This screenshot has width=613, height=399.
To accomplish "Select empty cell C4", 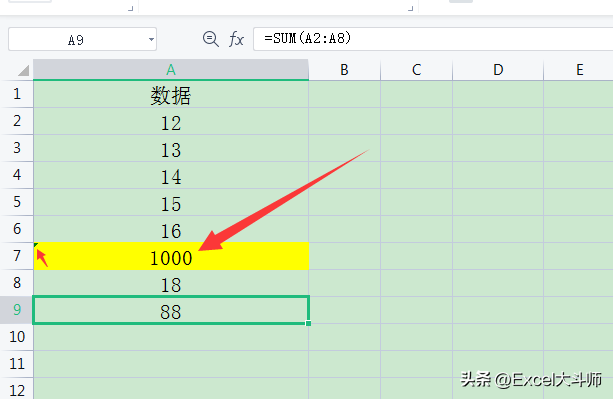I will tap(416, 175).
